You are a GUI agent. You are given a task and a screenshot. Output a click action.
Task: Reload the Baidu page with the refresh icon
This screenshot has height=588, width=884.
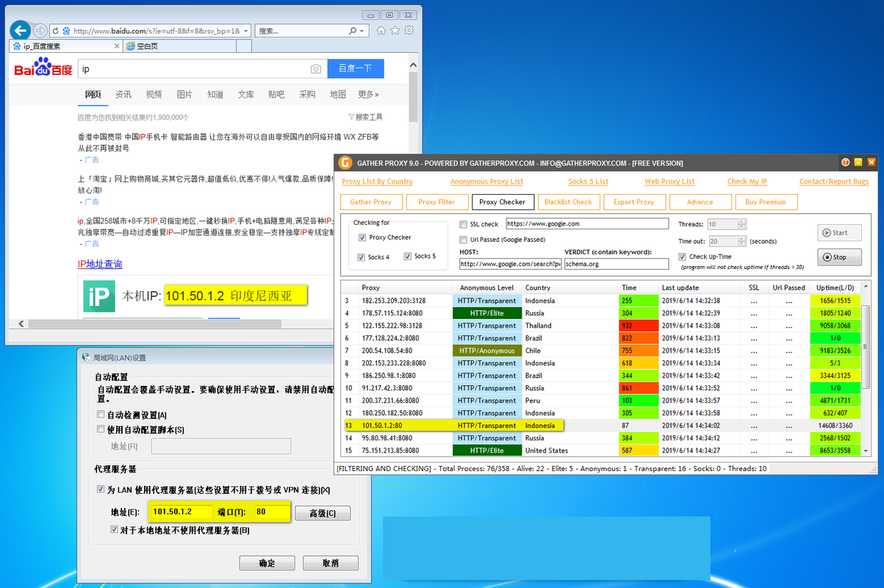click(x=54, y=31)
